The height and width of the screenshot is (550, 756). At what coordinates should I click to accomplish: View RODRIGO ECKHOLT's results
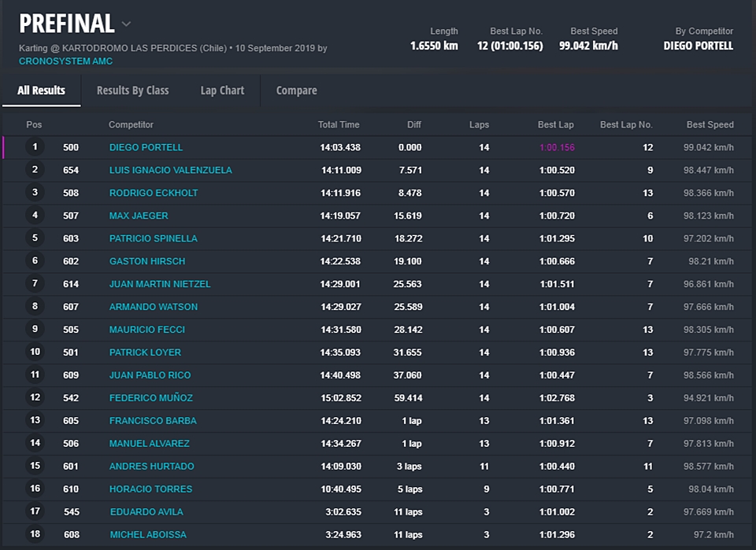154,193
